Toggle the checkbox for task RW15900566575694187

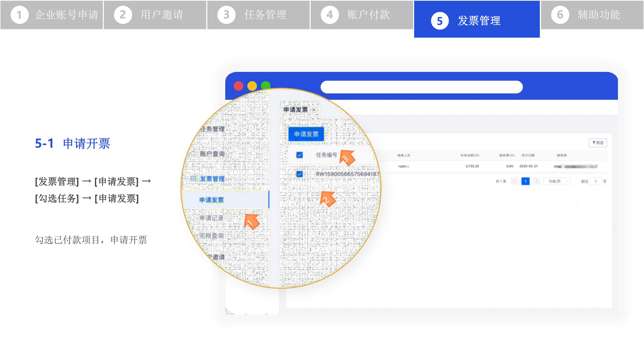pyautogui.click(x=299, y=174)
